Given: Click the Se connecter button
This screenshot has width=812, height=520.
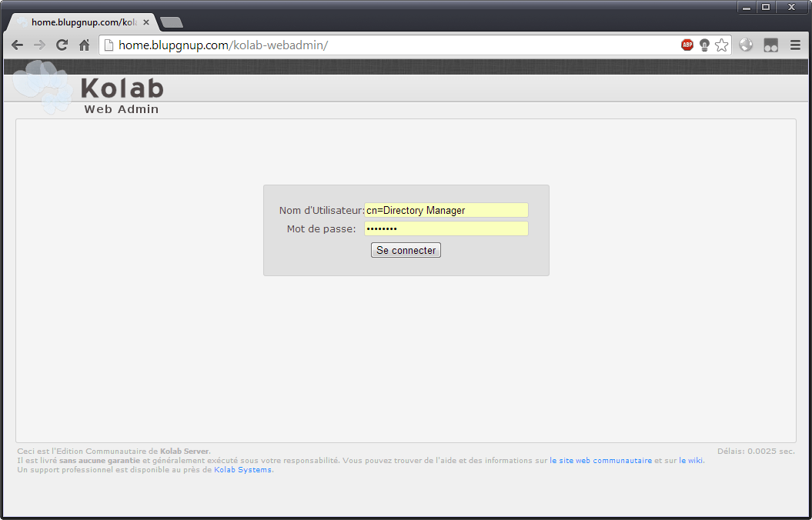Looking at the screenshot, I should (406, 250).
